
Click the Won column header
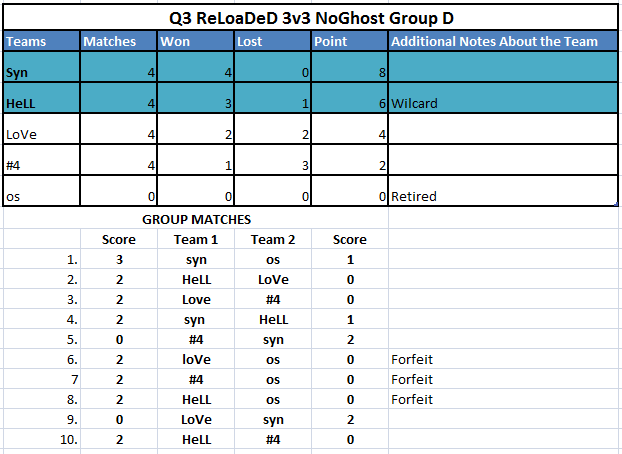(x=195, y=42)
